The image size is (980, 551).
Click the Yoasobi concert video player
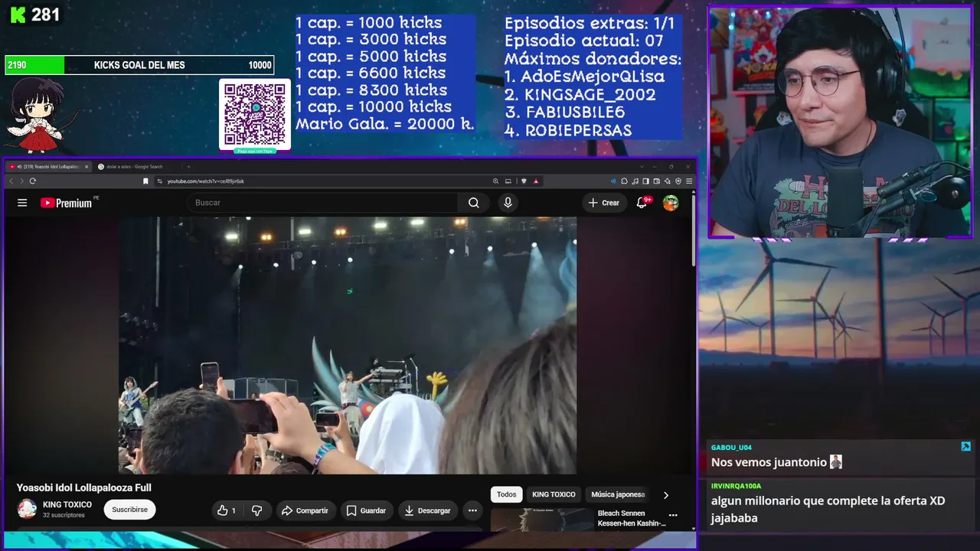[x=348, y=345]
